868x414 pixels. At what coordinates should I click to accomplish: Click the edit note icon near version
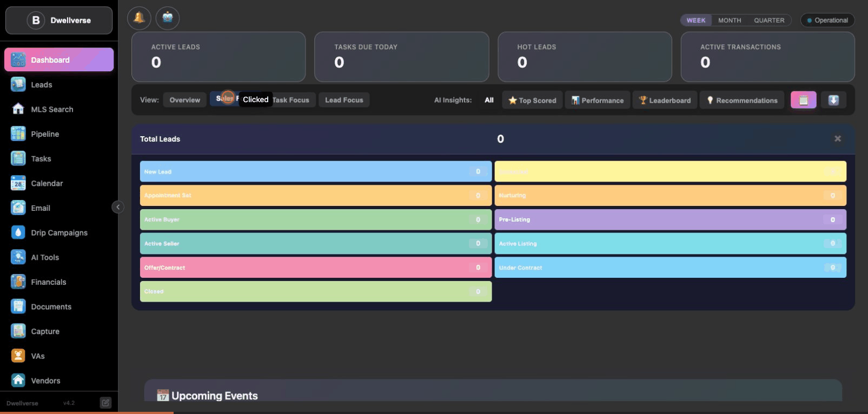click(x=105, y=403)
